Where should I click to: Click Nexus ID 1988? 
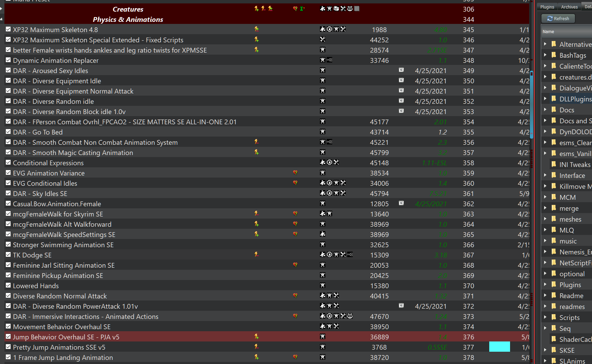coord(379,30)
